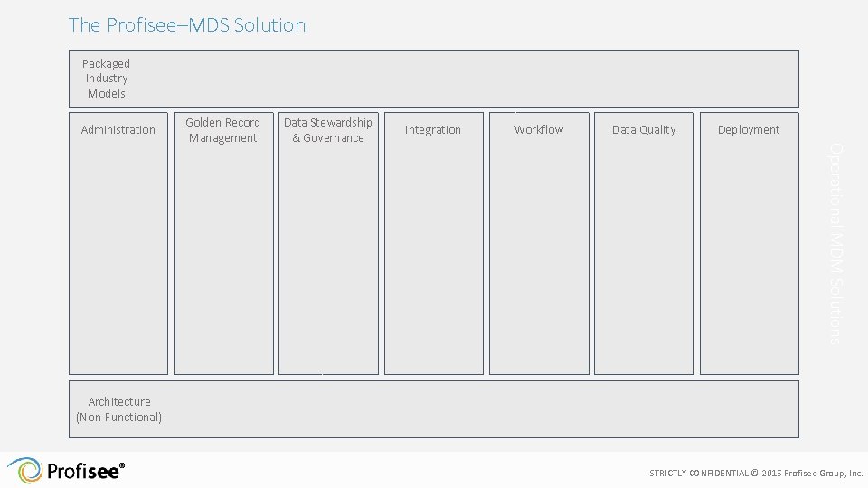
Task: Select the slide title 'The Profisee–MDS Solution'
Action: point(187,25)
